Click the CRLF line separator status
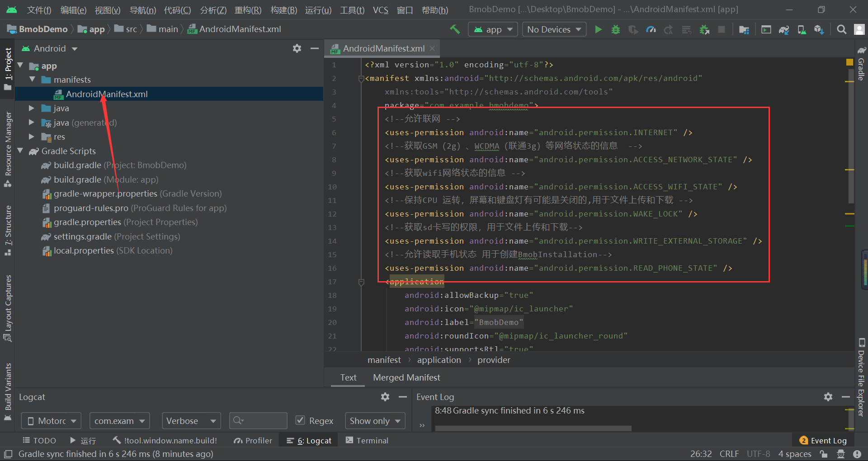 pos(729,454)
